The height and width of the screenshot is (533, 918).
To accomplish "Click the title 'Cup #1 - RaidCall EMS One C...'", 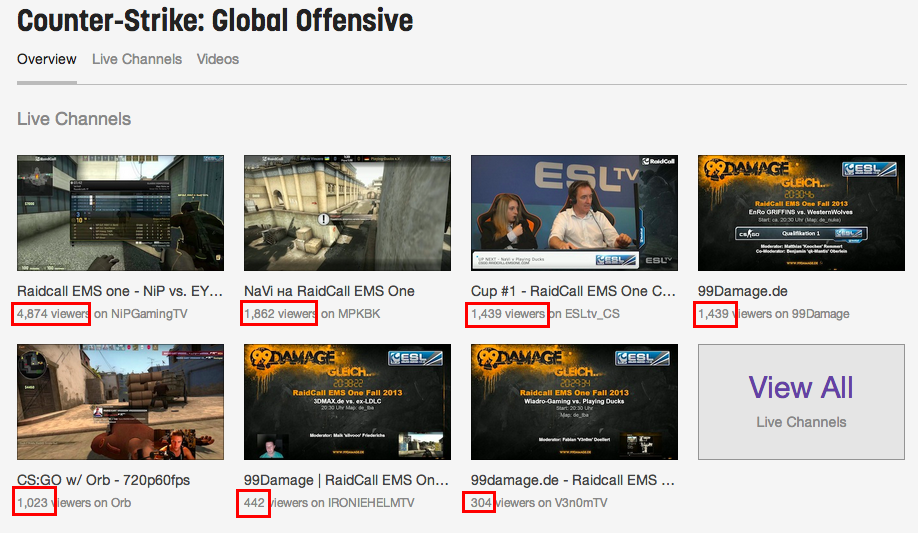I will click(573, 291).
